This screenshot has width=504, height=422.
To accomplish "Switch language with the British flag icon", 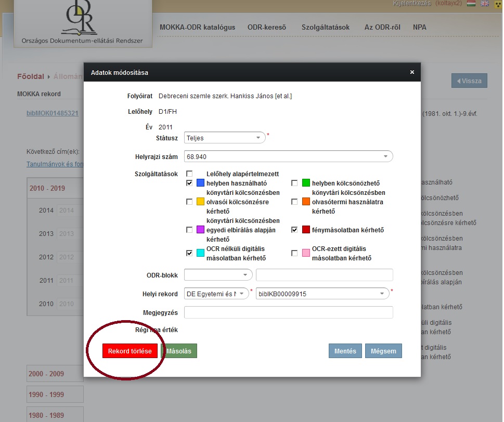I will point(485,4).
